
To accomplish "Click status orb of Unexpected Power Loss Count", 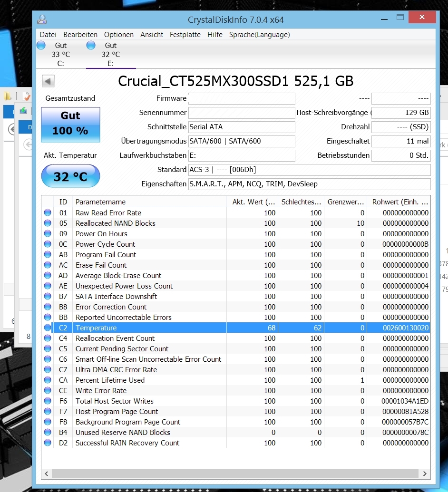I will pos(48,286).
